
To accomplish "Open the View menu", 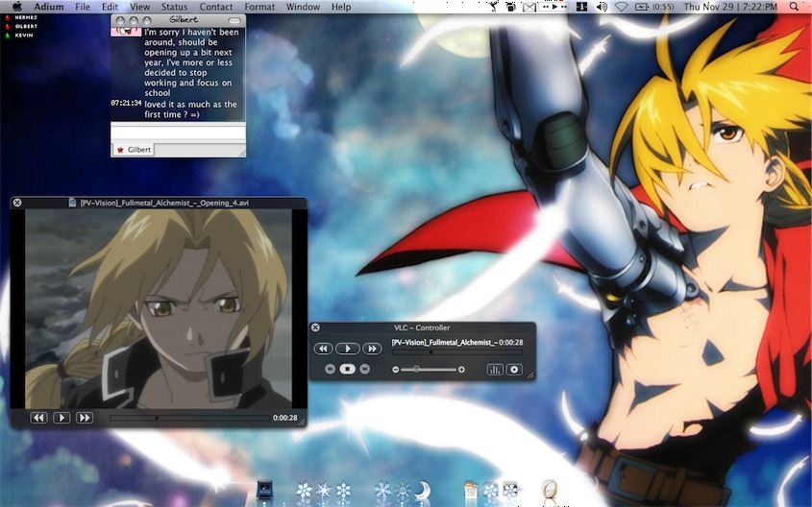I will coord(140,7).
